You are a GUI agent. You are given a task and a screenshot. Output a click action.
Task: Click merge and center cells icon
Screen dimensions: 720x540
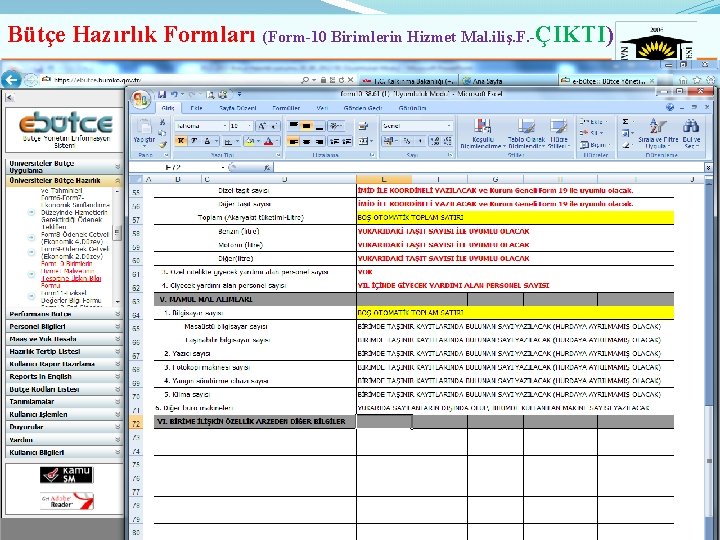point(363,141)
